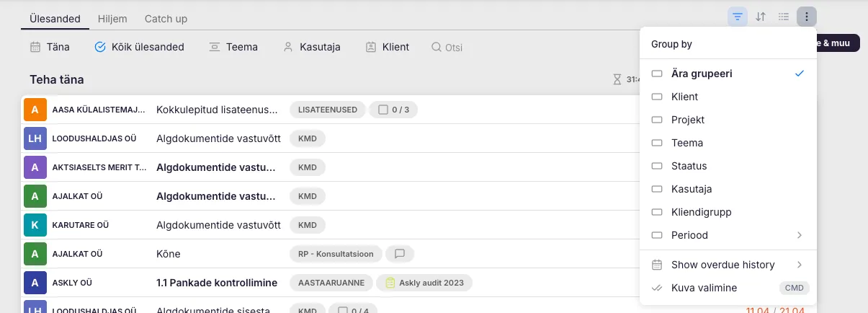Viewport: 868px width, 313px height.
Task: Click the hourglass time icon
Action: (617, 80)
